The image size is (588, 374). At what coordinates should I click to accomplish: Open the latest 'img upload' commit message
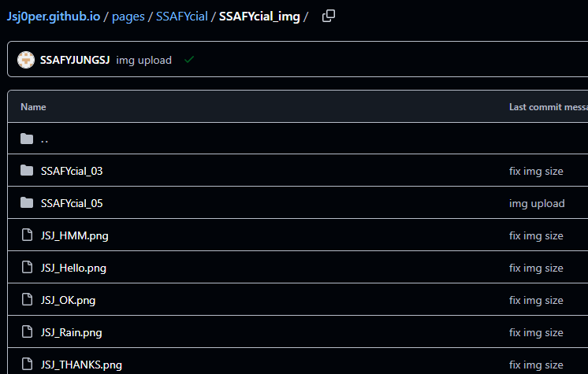click(144, 61)
